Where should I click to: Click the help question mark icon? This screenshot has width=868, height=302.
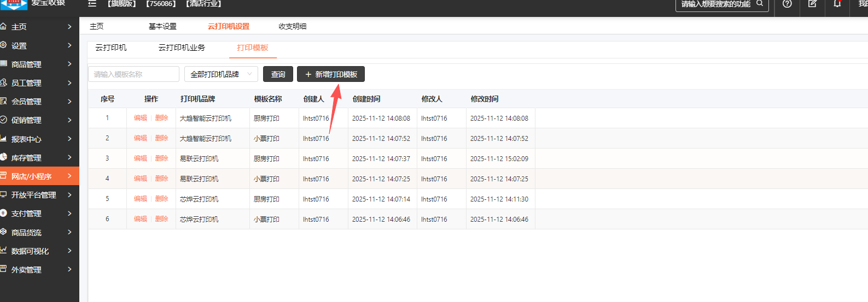tap(787, 4)
